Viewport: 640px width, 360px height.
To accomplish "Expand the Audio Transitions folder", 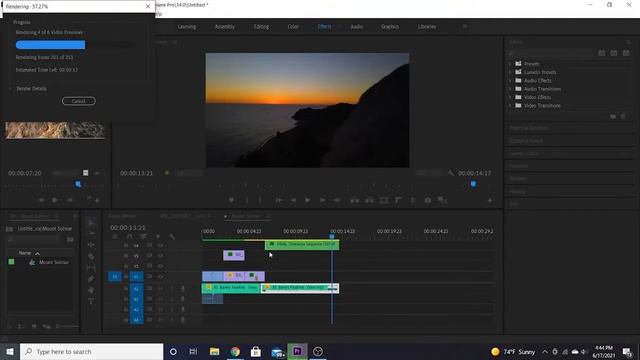I will point(510,89).
